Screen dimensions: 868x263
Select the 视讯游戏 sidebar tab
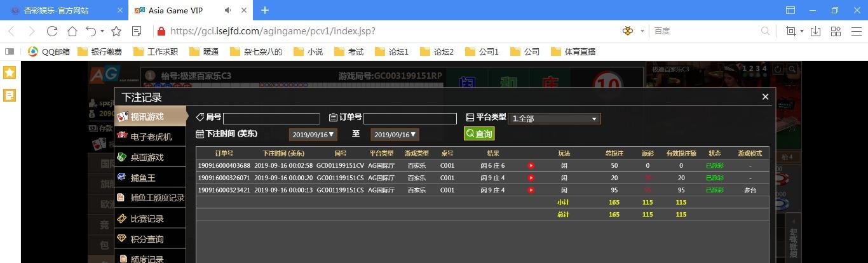point(151,116)
